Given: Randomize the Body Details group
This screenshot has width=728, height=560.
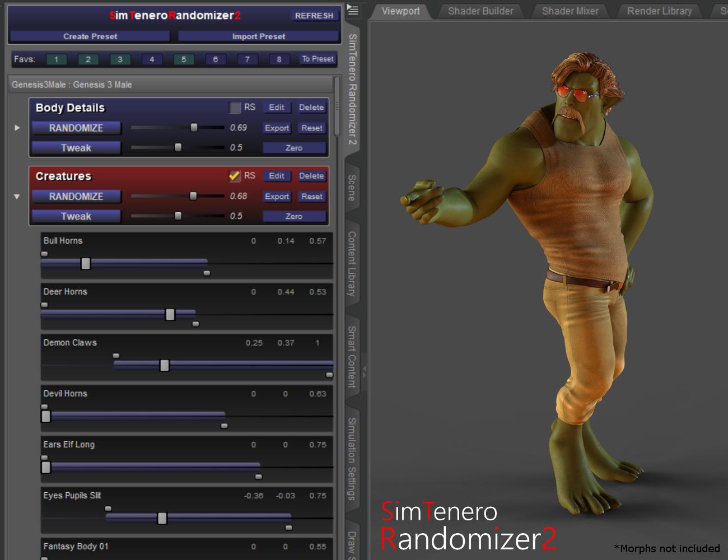Looking at the screenshot, I should 76,128.
